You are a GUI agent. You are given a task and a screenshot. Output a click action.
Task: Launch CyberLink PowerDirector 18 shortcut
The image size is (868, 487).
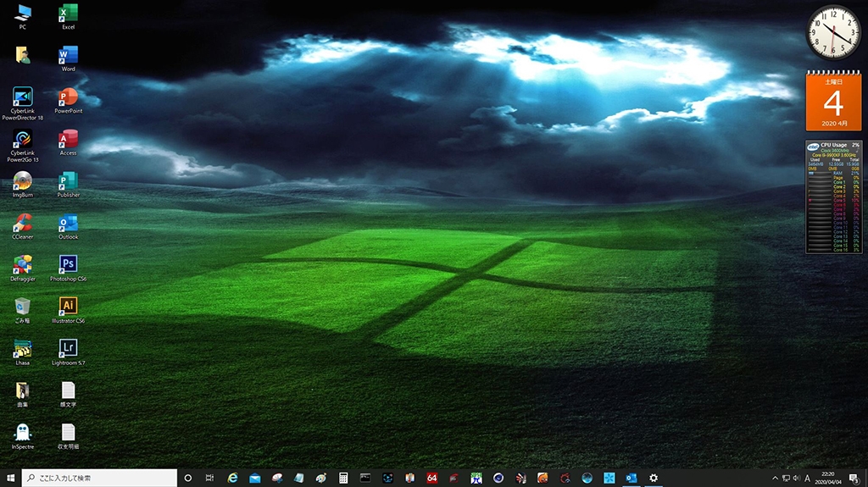click(23, 103)
